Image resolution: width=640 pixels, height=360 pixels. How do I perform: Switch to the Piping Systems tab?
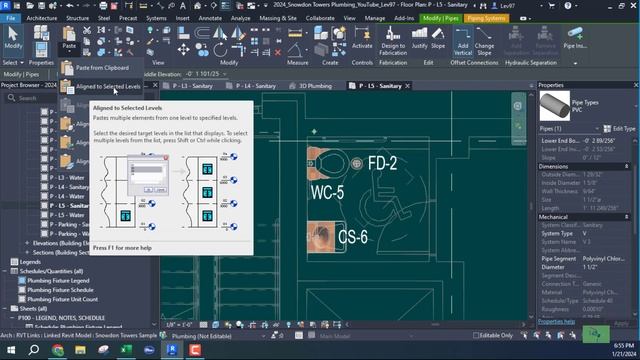[x=486, y=18]
